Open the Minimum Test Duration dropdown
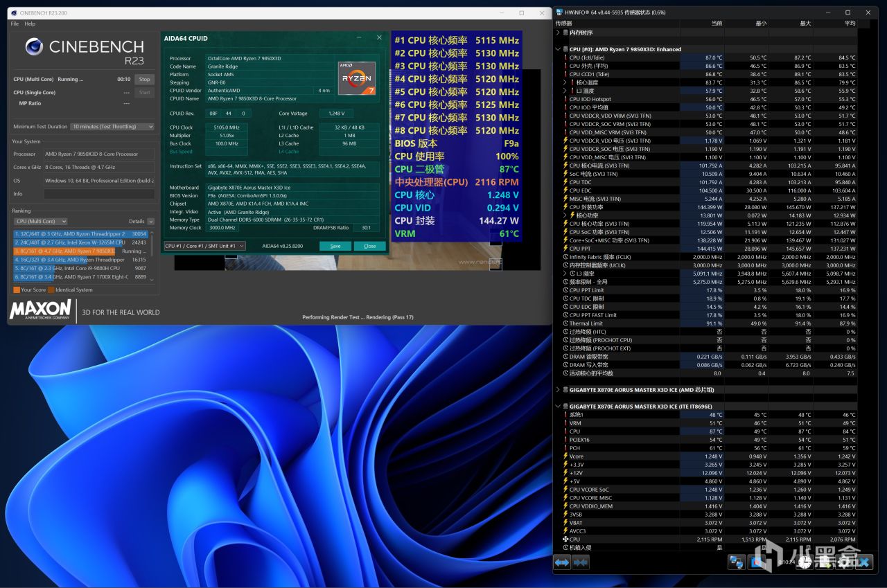 click(x=113, y=127)
